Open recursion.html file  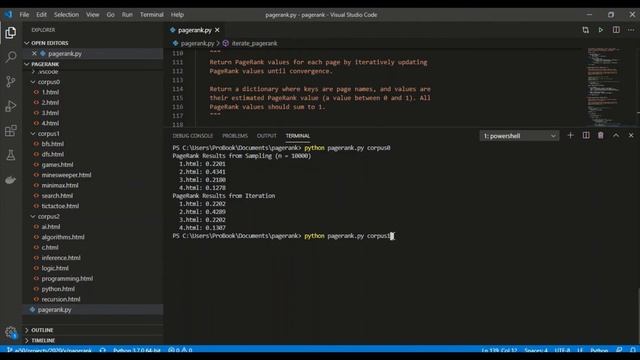pos(60,299)
